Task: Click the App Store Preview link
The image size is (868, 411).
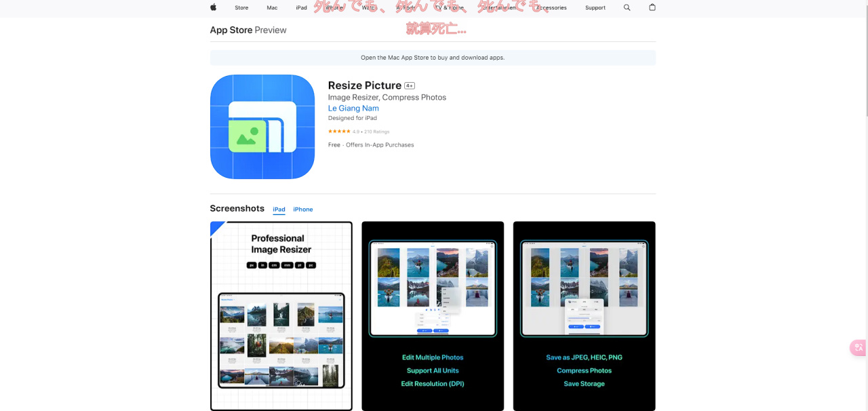Action: (x=248, y=30)
